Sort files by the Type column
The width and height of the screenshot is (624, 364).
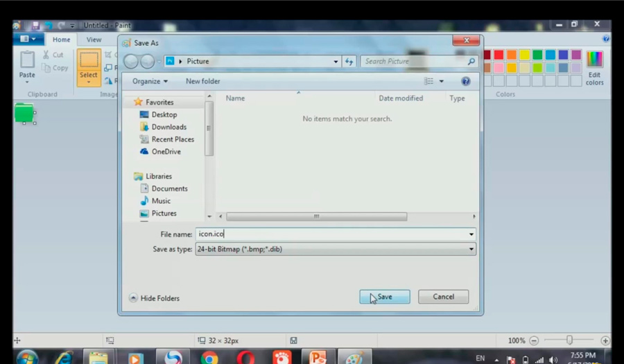(458, 98)
